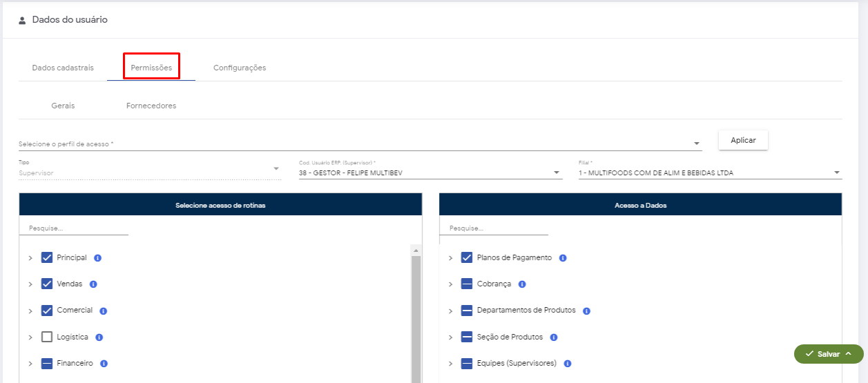Image resolution: width=868 pixels, height=383 pixels.
Task: Click the routines list scrollbar
Action: tap(416, 311)
